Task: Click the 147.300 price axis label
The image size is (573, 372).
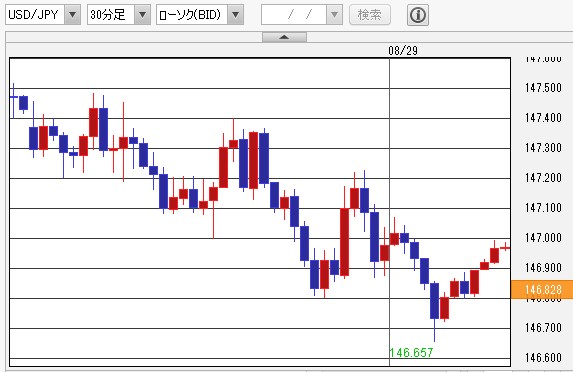Action: point(543,148)
